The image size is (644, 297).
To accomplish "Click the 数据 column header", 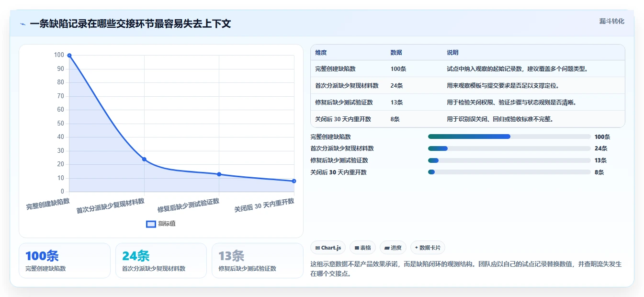I will (396, 53).
